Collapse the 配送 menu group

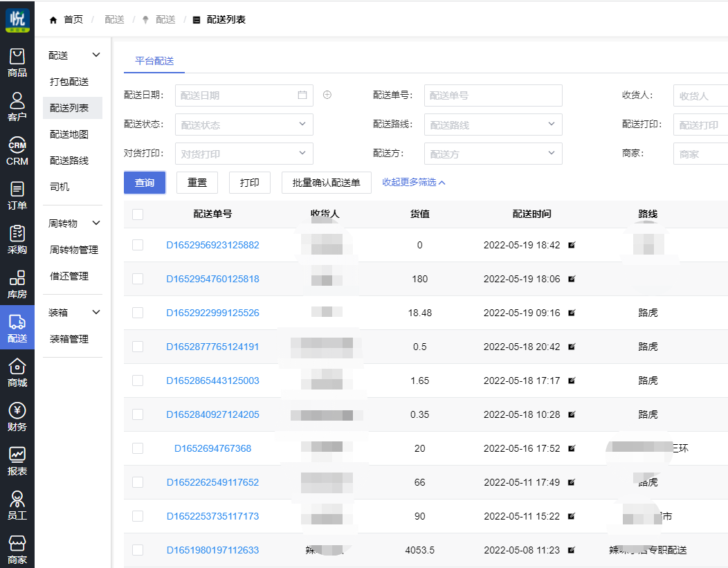click(96, 55)
